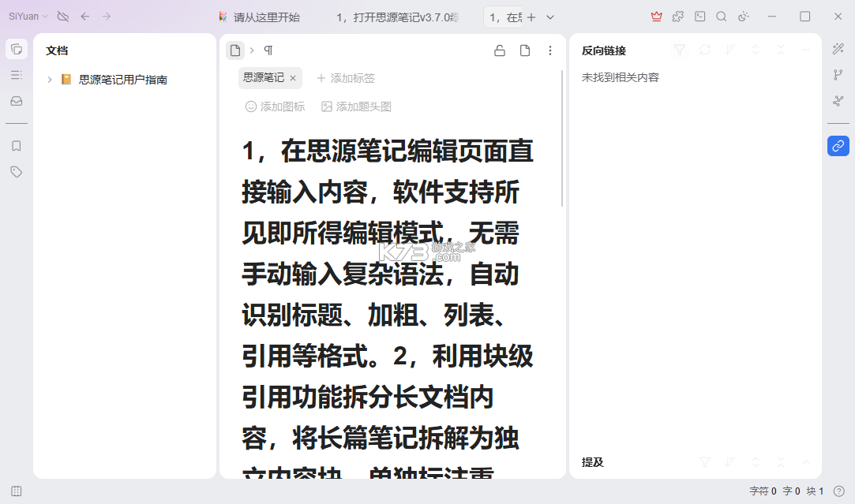Go back with the left arrow
Viewport: 855px width, 504px height.
[85, 17]
